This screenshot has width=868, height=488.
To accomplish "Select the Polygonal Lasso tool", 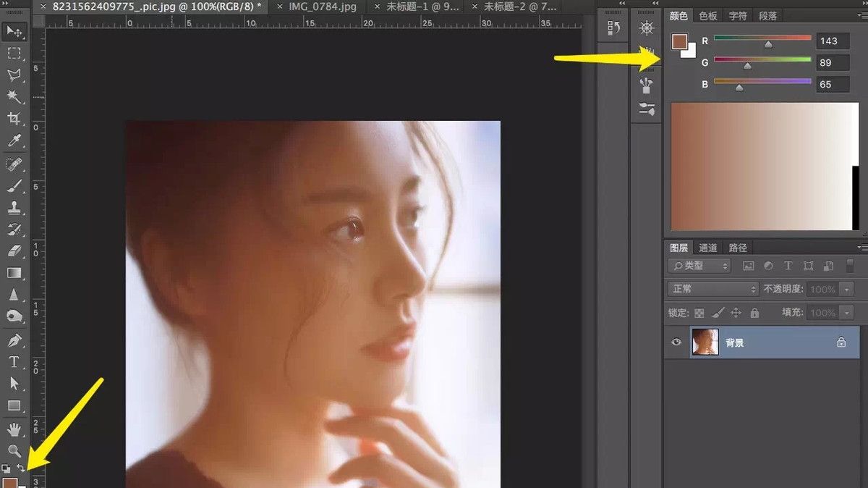I will pos(14,75).
